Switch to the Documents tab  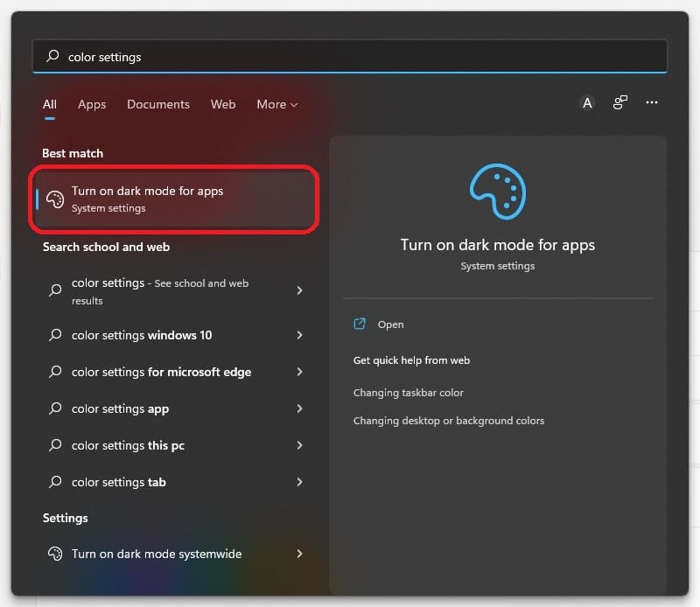pos(158,104)
